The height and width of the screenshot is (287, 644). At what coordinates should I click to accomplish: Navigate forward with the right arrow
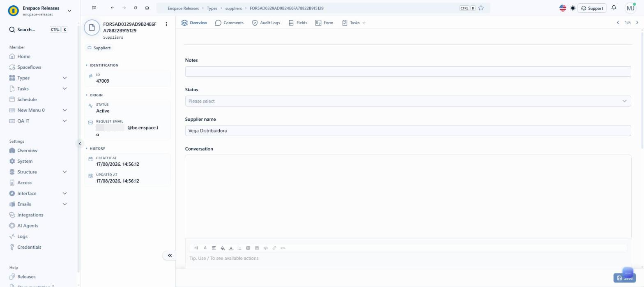tap(124, 8)
